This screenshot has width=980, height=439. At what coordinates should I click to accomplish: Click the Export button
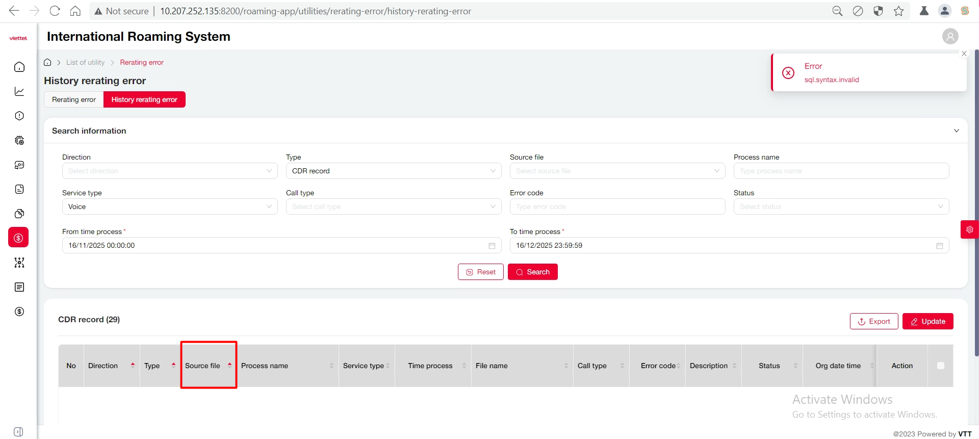873,321
